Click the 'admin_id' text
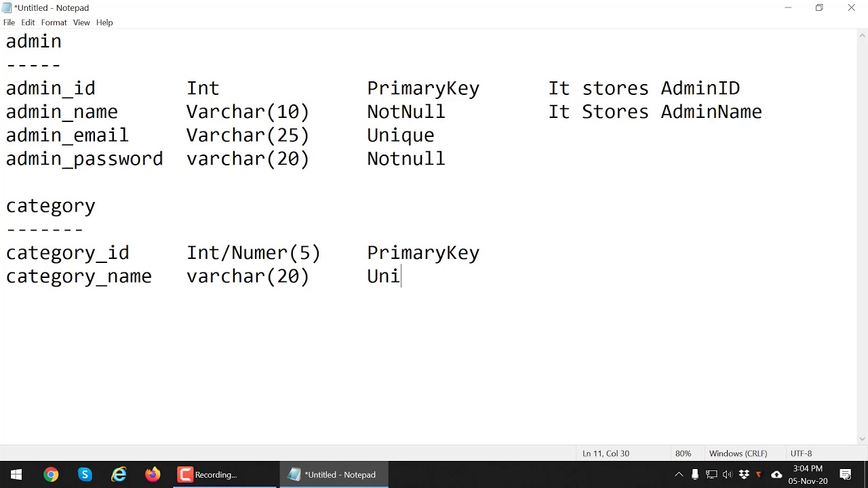The height and width of the screenshot is (488, 868). [51, 89]
